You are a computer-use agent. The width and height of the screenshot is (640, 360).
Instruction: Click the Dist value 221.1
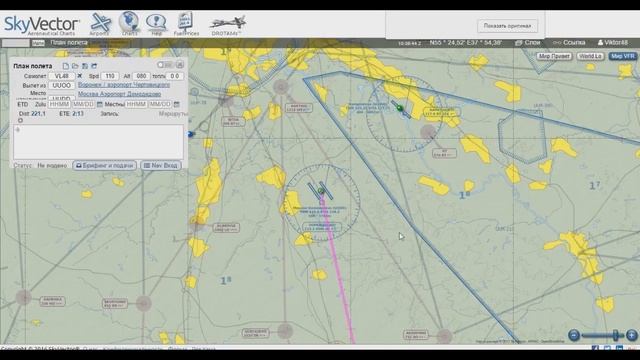click(38, 114)
